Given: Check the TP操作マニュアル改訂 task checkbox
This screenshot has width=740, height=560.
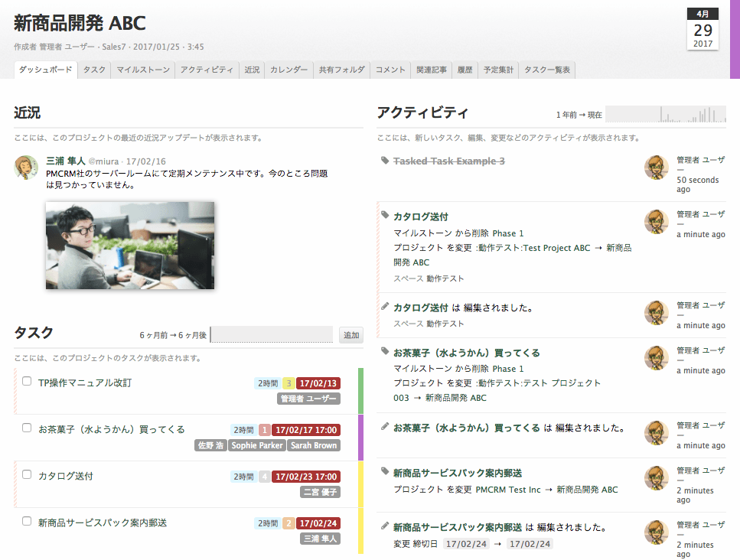Looking at the screenshot, I should click(x=27, y=381).
